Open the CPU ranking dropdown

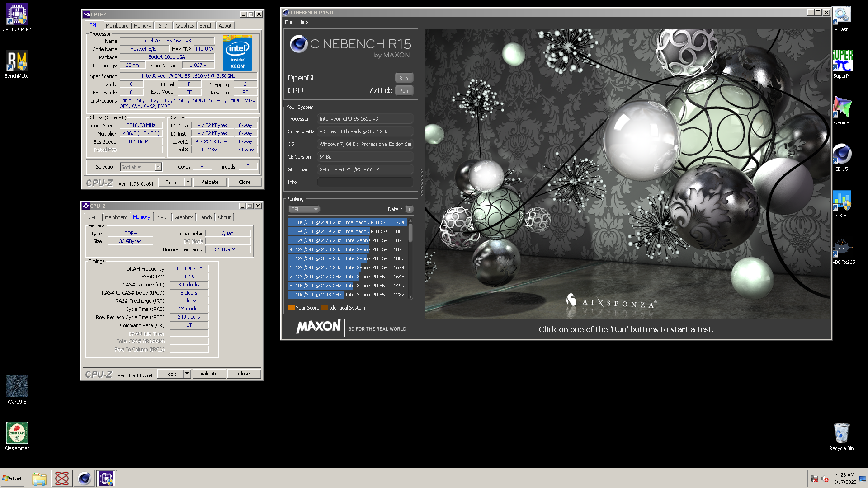304,209
